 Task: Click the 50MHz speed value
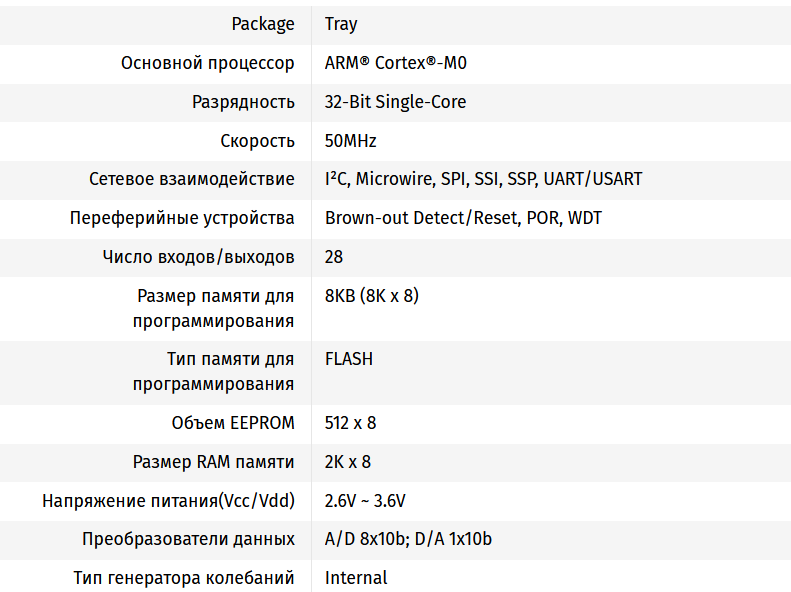pyautogui.click(x=351, y=141)
